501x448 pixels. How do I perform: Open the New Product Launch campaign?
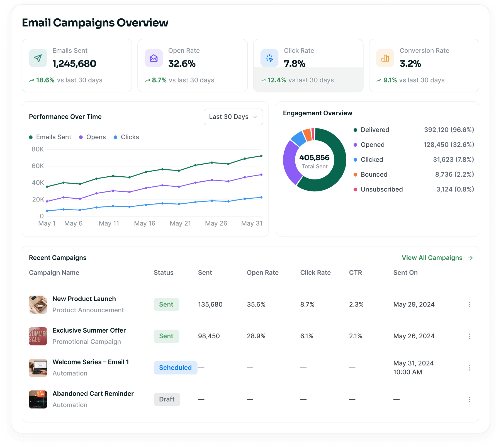pyautogui.click(x=84, y=299)
